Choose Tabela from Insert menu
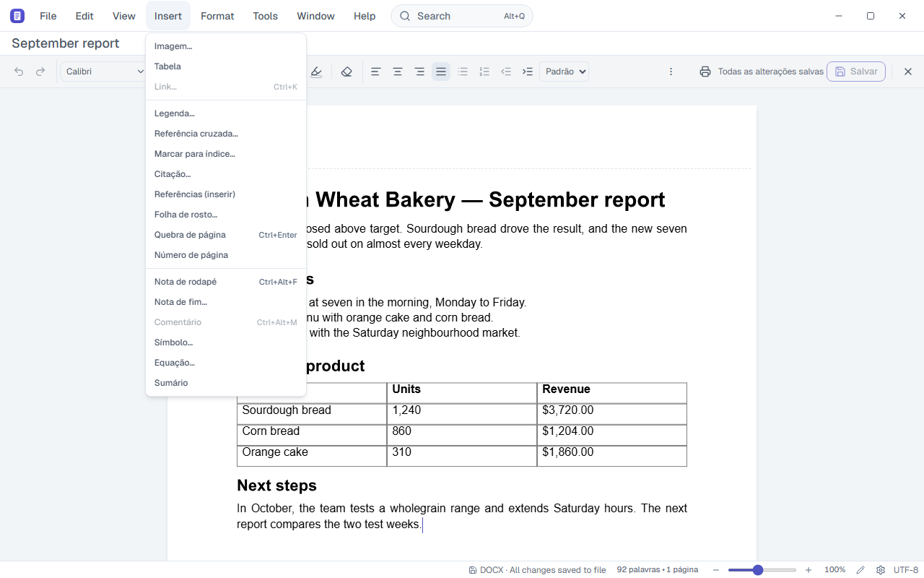Viewport: 924px width, 578px height. 226,66
